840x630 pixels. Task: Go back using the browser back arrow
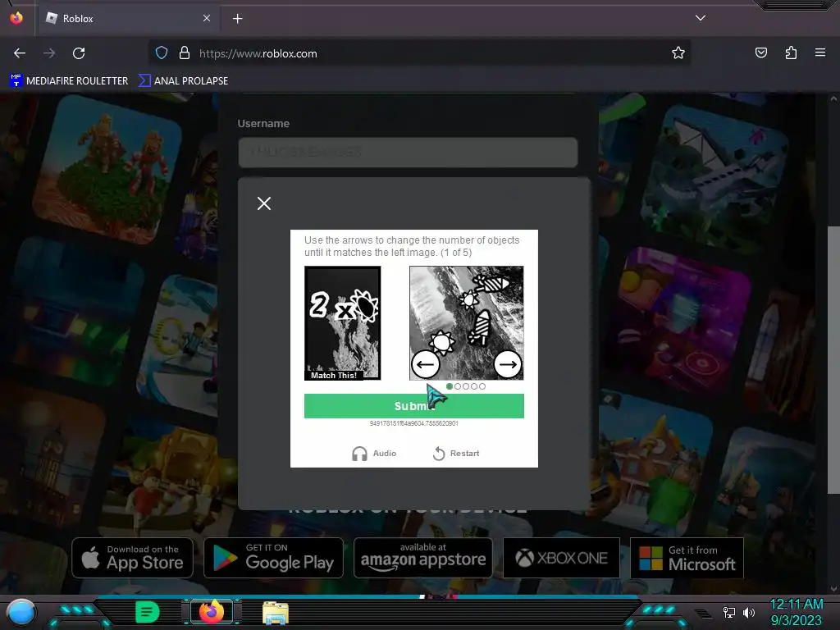(20, 53)
